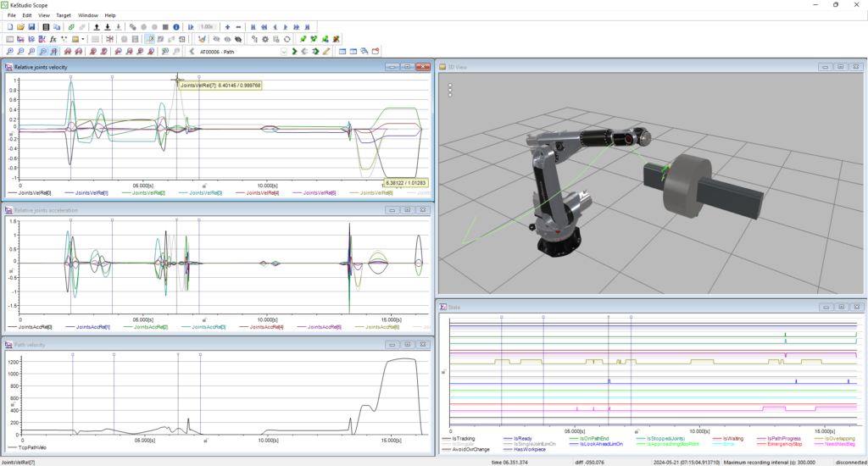The width and height of the screenshot is (868, 466).
Task: Click the first green pin marker icon
Action: pos(303,39)
